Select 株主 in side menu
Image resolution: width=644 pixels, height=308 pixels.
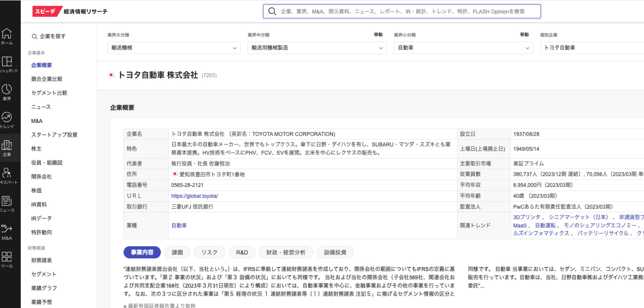pyautogui.click(x=36, y=149)
